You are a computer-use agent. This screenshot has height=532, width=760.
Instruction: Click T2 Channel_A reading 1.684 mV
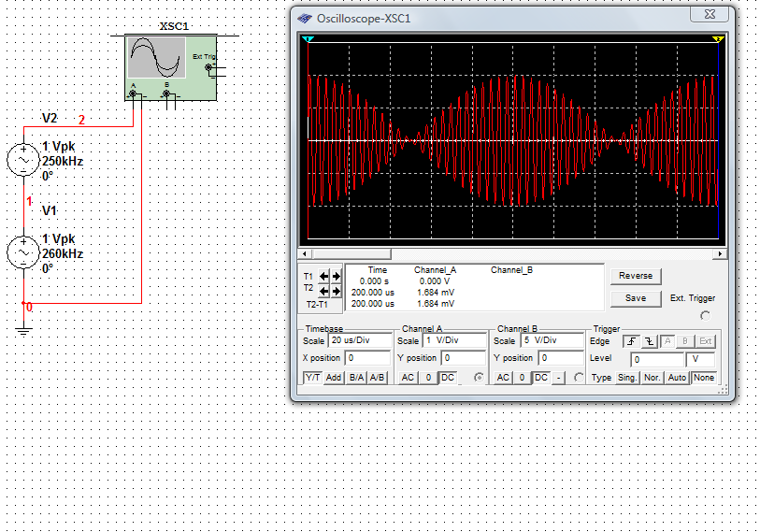click(436, 293)
